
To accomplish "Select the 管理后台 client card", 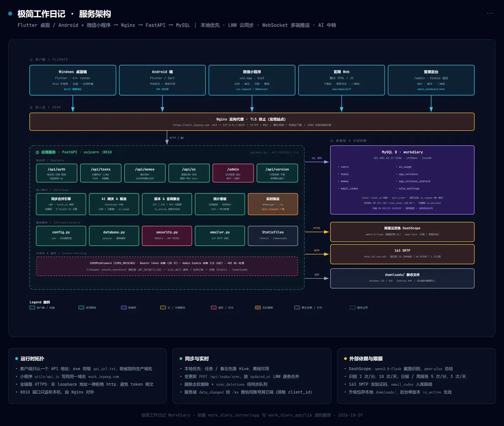I will point(431,80).
